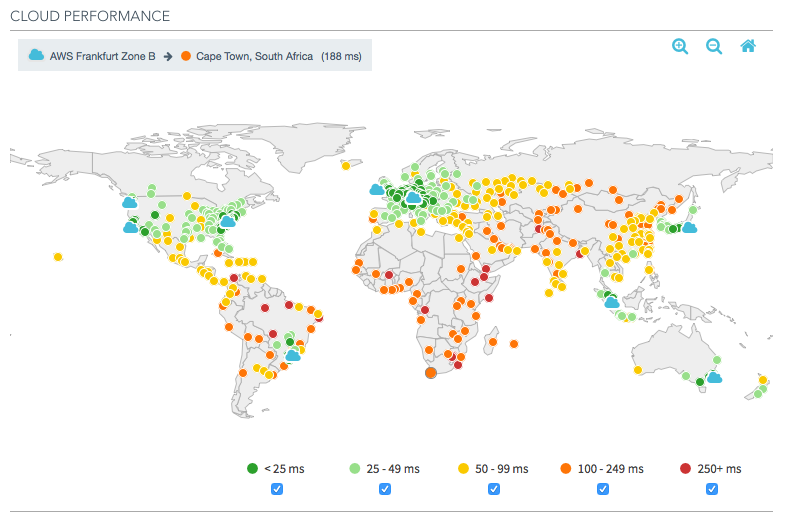The image size is (787, 523).
Task: Click the '< 25 ms' legend label
Action: click(285, 469)
